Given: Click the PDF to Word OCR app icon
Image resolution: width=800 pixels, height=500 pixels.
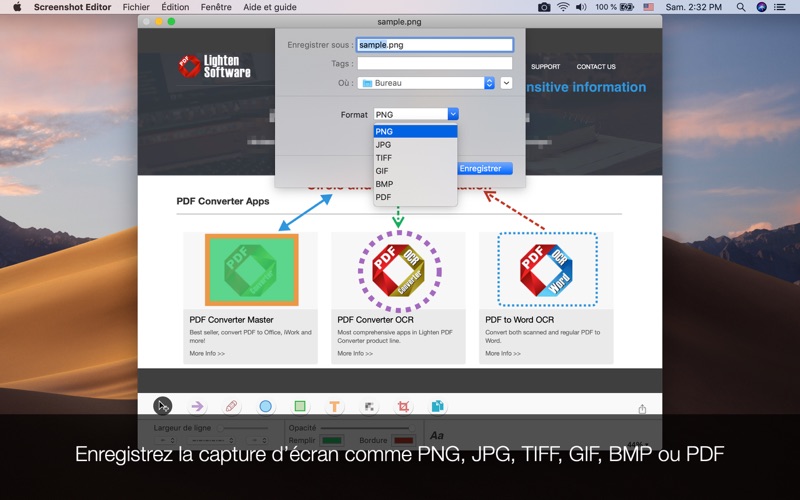Looking at the screenshot, I should tap(546, 270).
